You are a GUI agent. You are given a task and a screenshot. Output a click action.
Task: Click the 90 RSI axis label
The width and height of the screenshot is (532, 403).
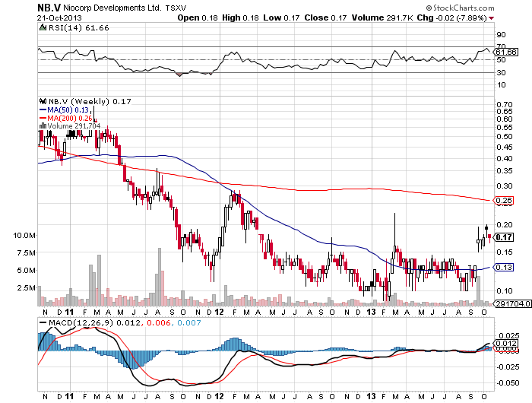coord(501,35)
